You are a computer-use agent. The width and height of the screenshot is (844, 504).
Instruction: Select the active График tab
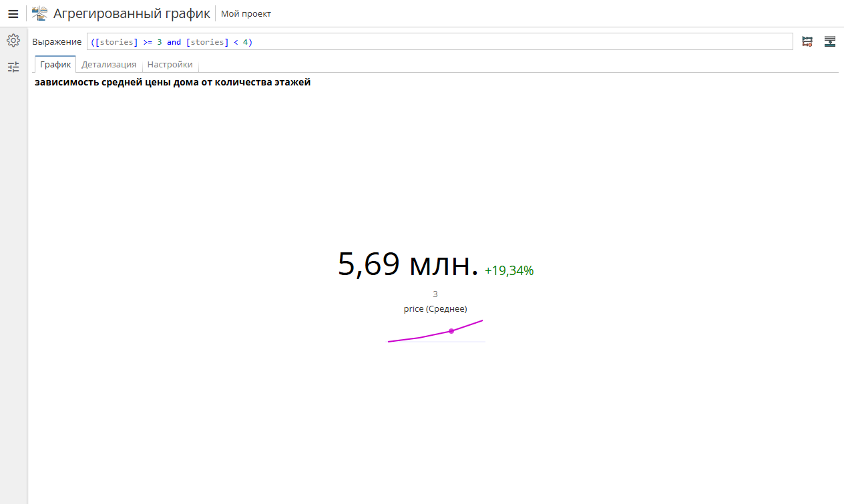point(55,64)
